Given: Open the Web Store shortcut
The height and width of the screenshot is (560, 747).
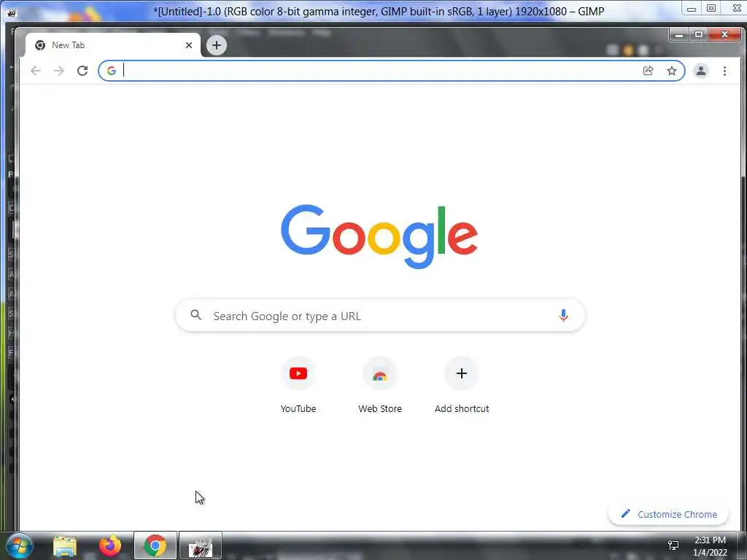Looking at the screenshot, I should pos(379,385).
